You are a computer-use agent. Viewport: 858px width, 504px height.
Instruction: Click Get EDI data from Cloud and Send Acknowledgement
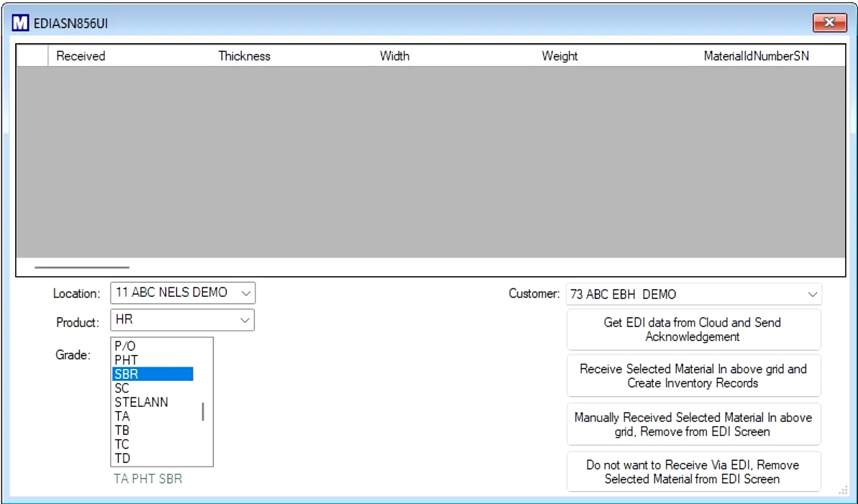(x=693, y=329)
